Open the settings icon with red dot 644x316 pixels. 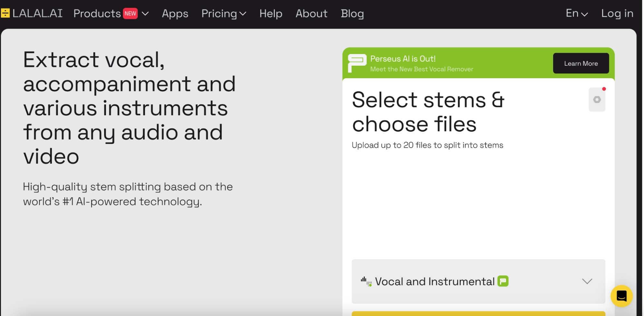click(x=597, y=99)
